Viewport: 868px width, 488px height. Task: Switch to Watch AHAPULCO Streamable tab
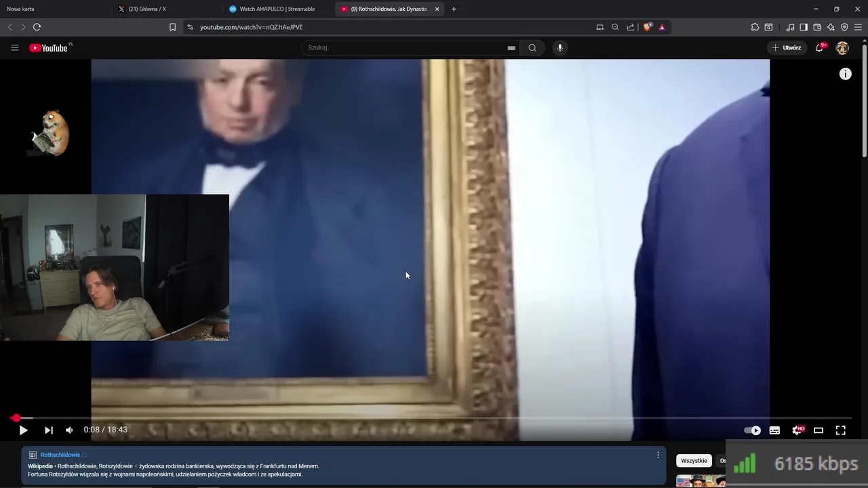coord(278,9)
